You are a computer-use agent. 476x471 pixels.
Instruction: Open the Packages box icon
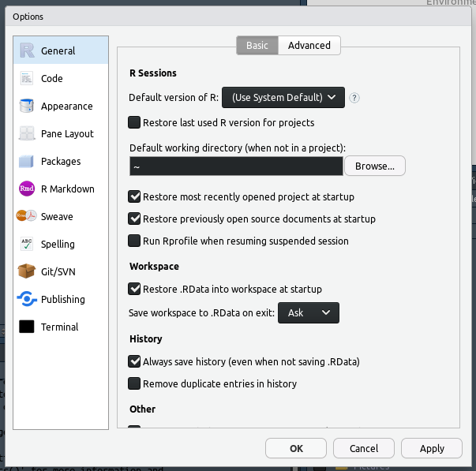[26, 161]
